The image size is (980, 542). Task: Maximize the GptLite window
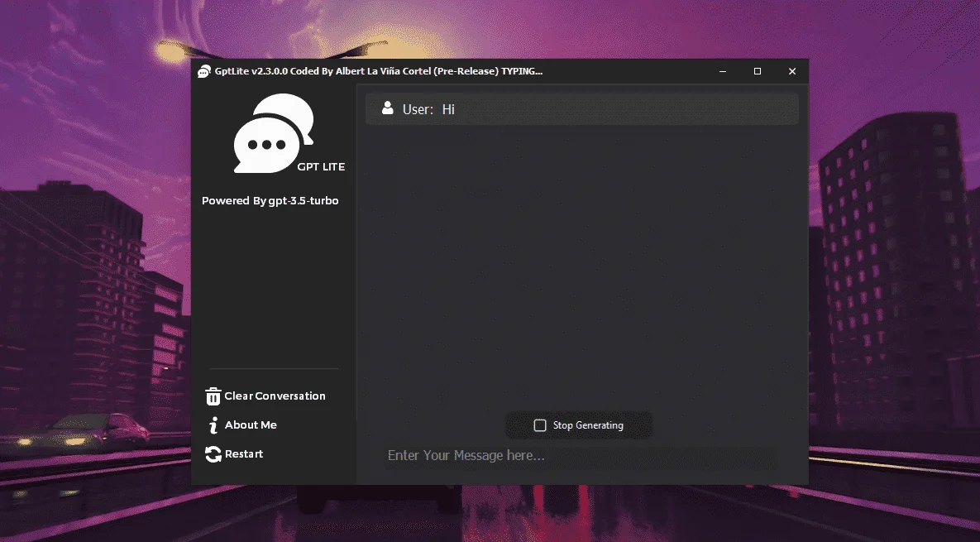click(758, 71)
